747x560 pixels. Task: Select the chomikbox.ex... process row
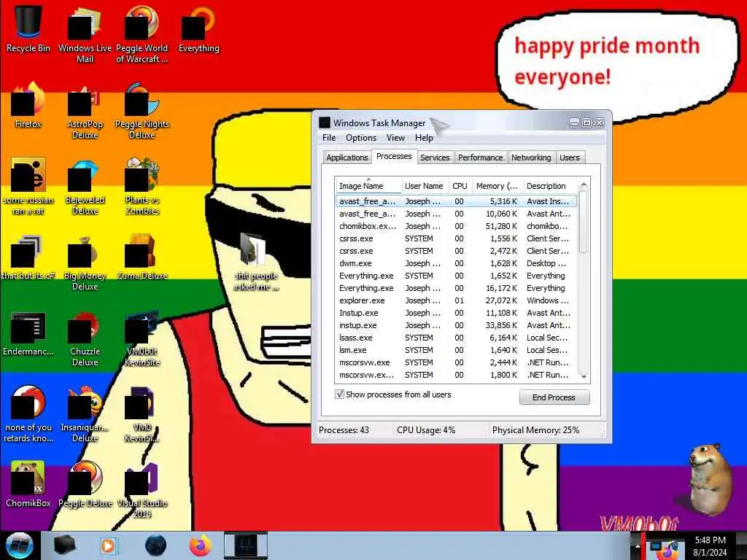[x=456, y=226]
